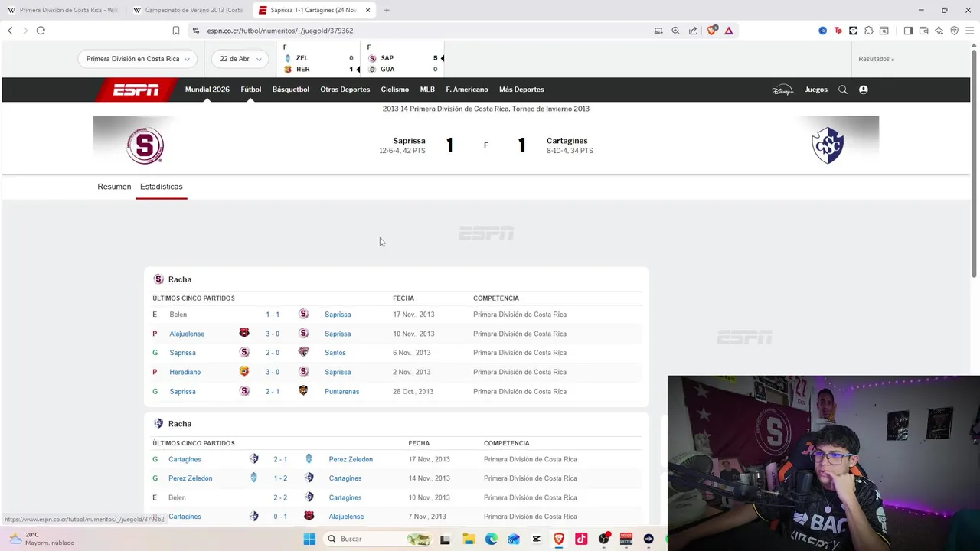Click the Saprissa crest in the match header
The image size is (980, 551).
tap(145, 145)
